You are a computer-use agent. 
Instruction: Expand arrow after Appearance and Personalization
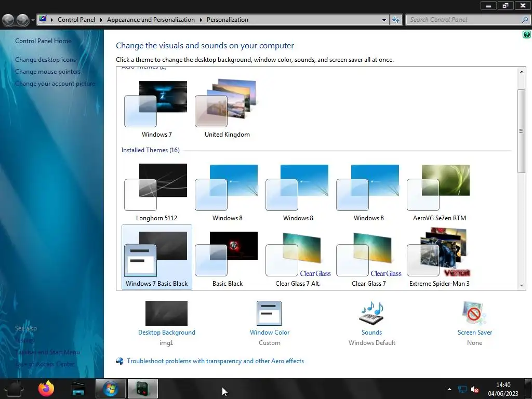(201, 20)
